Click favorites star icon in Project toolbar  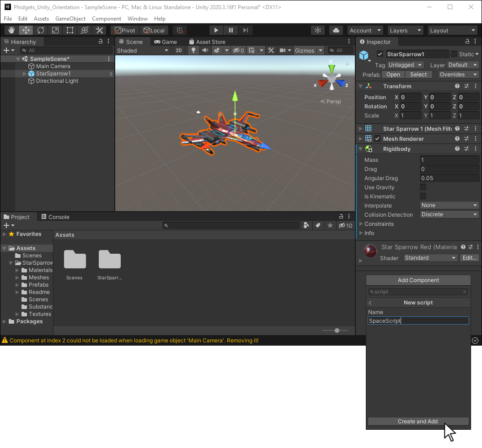pyautogui.click(x=330, y=225)
